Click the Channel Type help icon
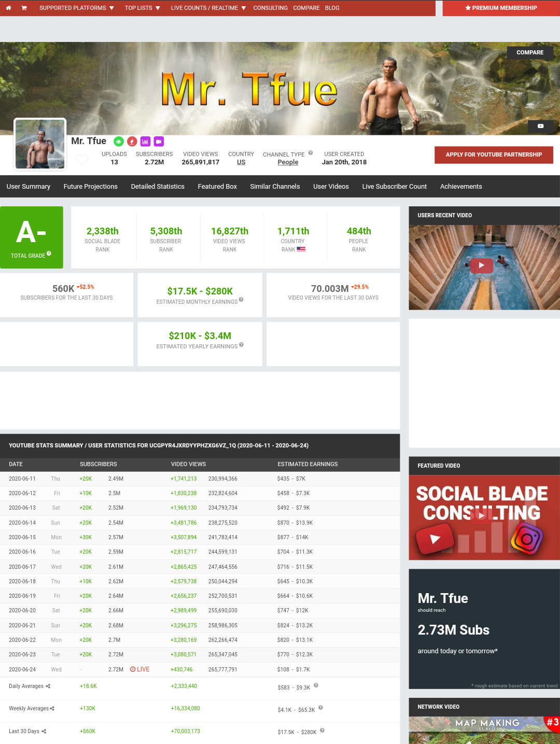This screenshot has width=560, height=744. pos(311,153)
